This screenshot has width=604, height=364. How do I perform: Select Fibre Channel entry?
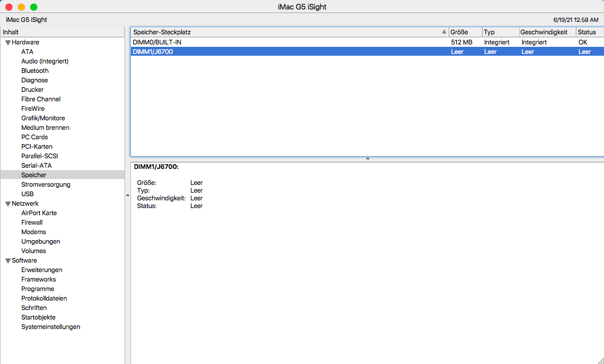[41, 99]
